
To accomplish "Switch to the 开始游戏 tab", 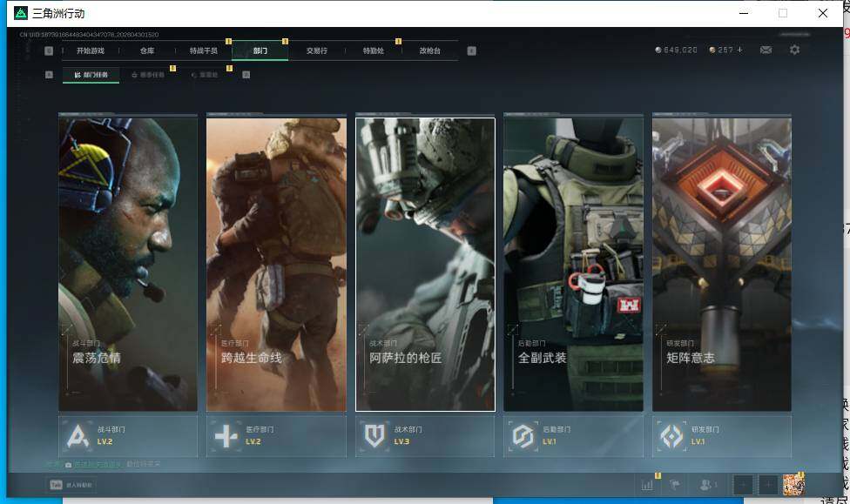I will 90,50.
